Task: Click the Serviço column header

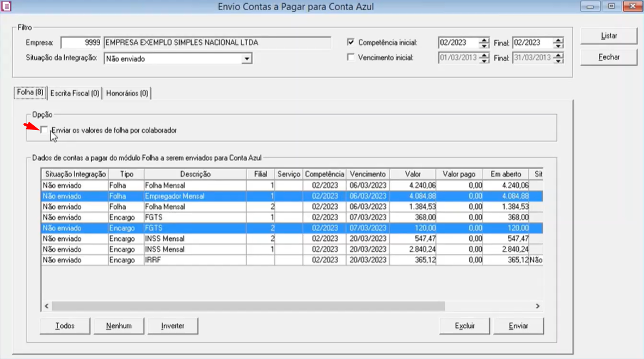Action: tap(289, 175)
